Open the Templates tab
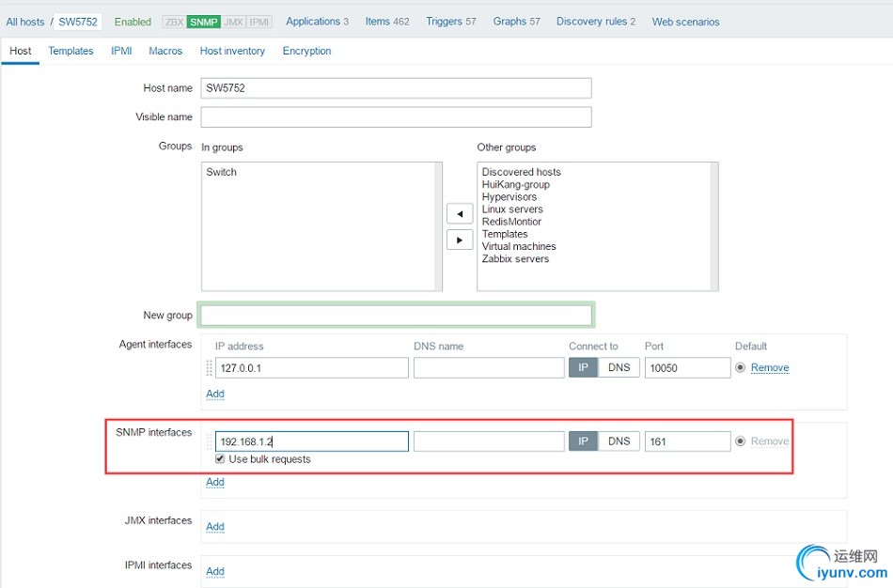Viewport: 893px width, 588px height. 70,51
